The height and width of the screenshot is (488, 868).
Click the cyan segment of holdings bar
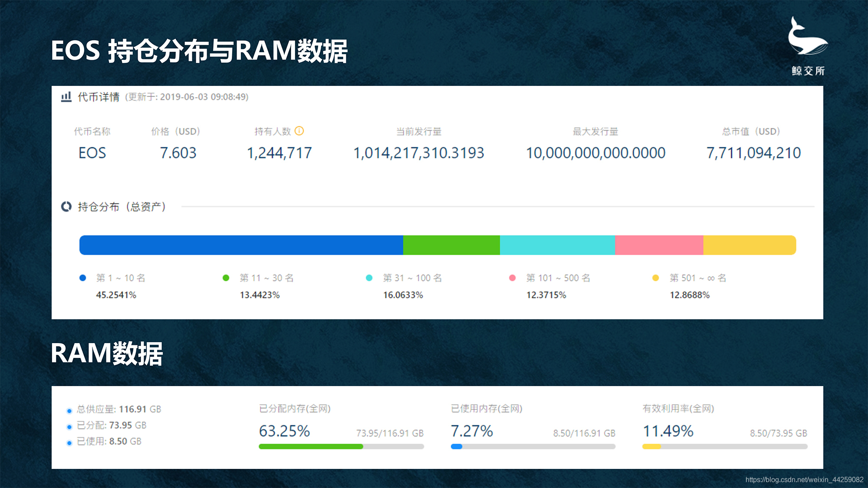pyautogui.click(x=557, y=245)
